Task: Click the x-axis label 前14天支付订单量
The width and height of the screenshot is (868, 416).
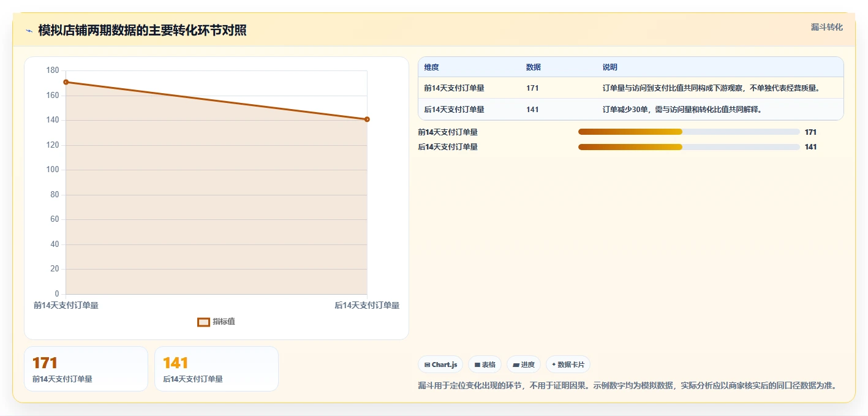Action: [66, 305]
